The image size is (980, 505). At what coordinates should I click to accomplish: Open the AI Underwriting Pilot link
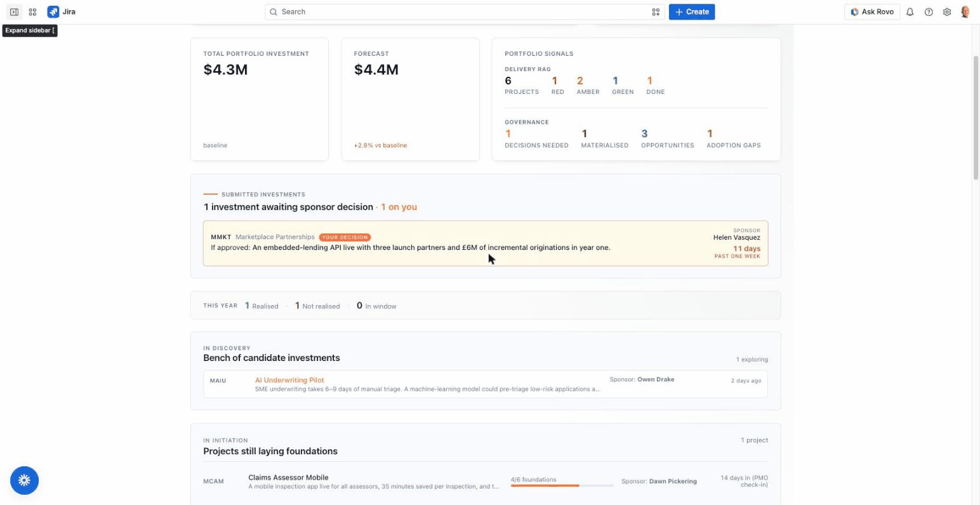[289, 380]
